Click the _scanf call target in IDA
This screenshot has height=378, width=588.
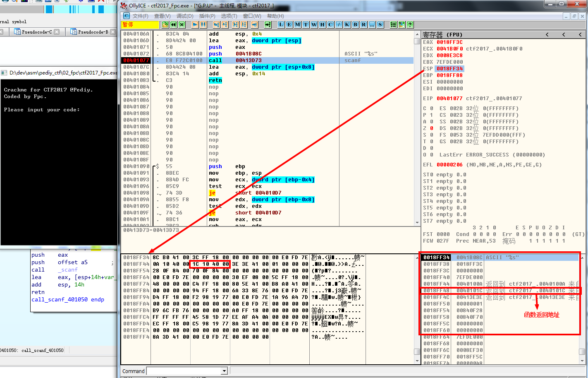(x=68, y=270)
